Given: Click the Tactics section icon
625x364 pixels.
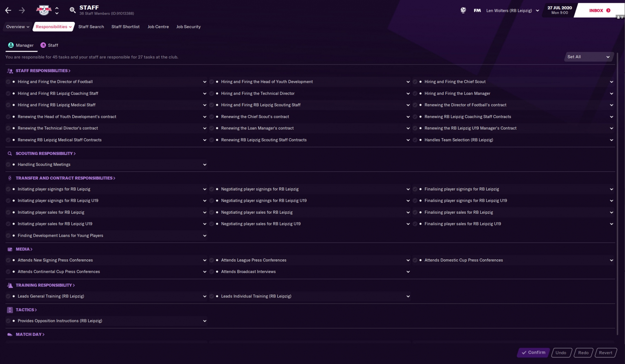Looking at the screenshot, I should [10, 310].
